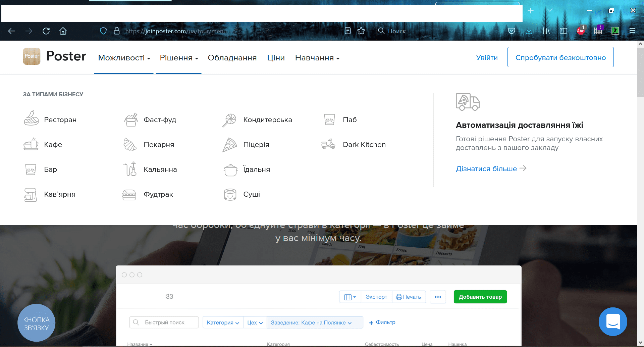Click the Спробувати безкоштовно button
Screen dimensions: 644x347
coord(560,57)
